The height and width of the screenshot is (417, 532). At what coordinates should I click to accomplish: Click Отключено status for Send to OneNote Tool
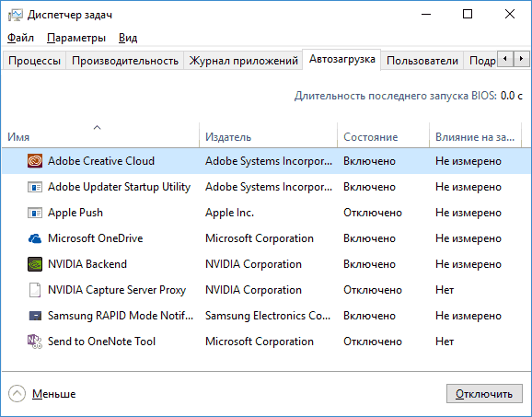click(373, 342)
